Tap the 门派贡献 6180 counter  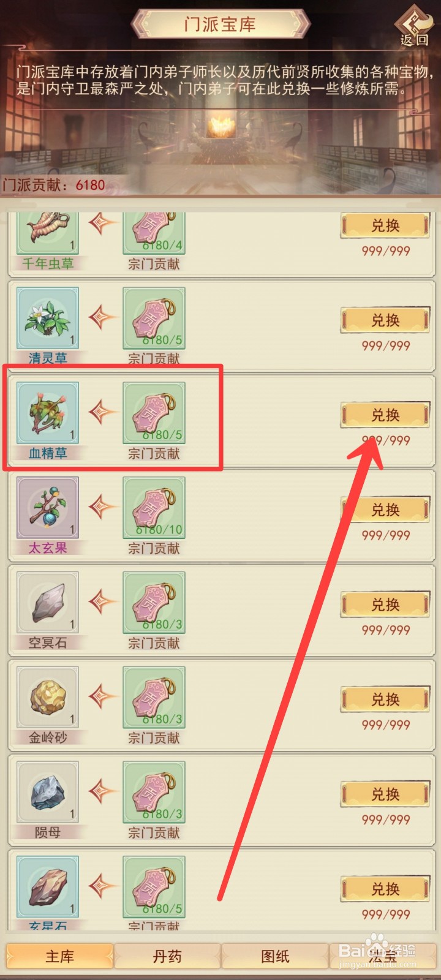[54, 185]
